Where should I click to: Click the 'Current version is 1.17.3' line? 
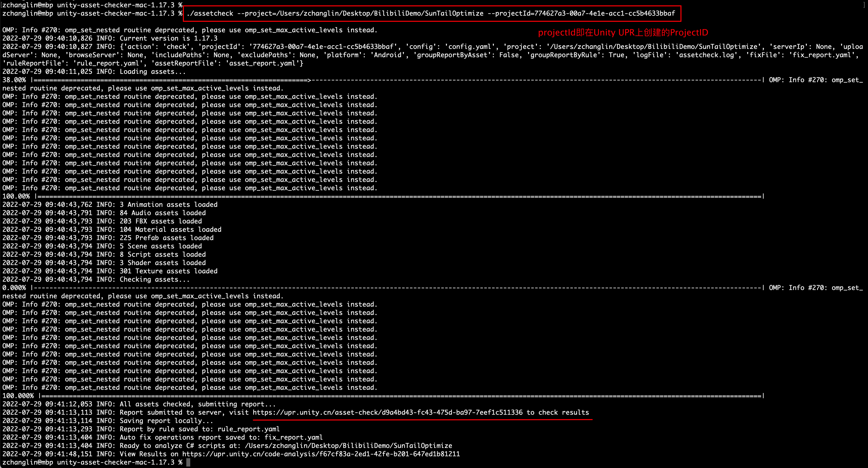point(168,38)
